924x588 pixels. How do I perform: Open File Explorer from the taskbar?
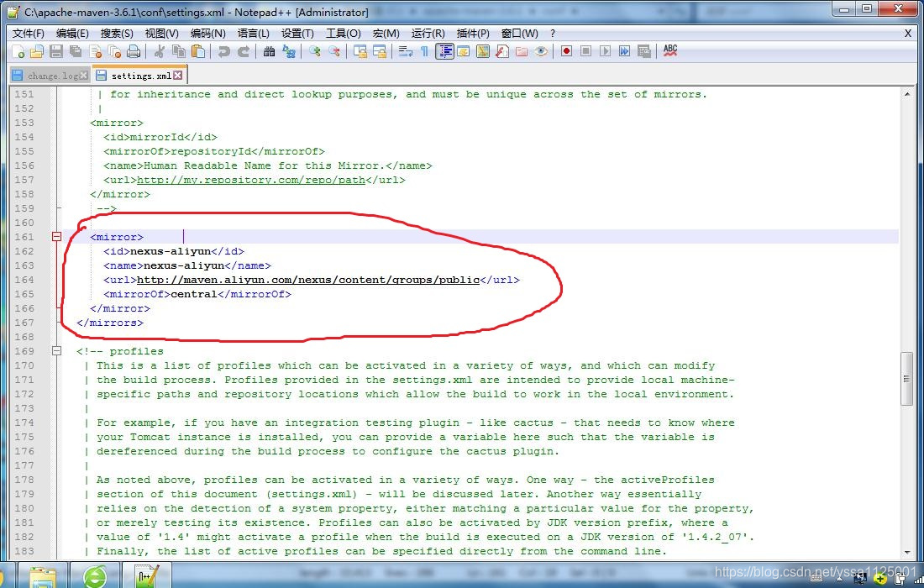point(43,575)
